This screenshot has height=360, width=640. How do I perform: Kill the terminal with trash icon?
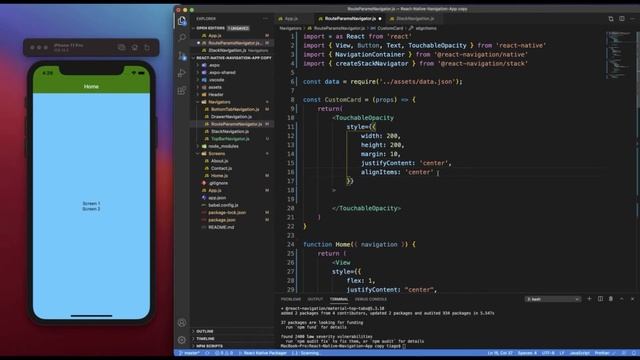tap(611, 299)
